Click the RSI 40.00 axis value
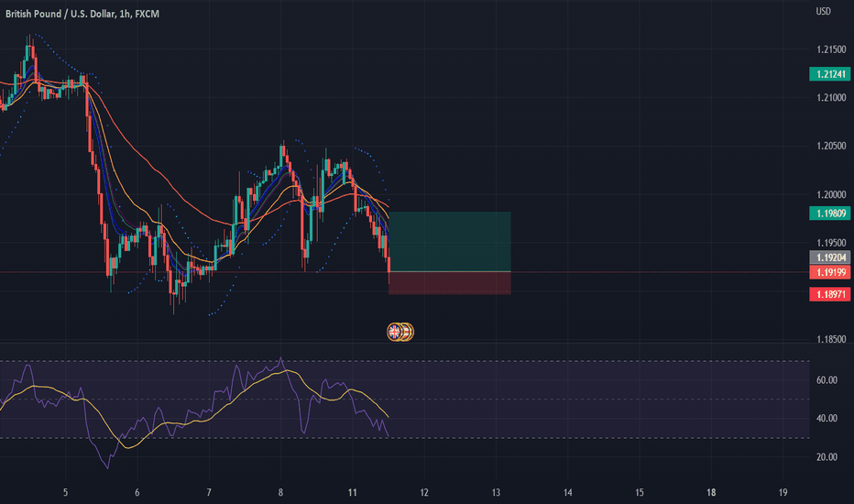854x504 pixels. point(827,418)
